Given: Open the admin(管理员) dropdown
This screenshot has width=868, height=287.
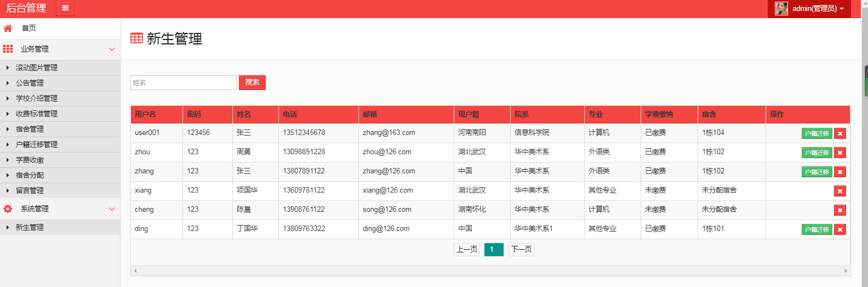Looking at the screenshot, I should pos(809,8).
